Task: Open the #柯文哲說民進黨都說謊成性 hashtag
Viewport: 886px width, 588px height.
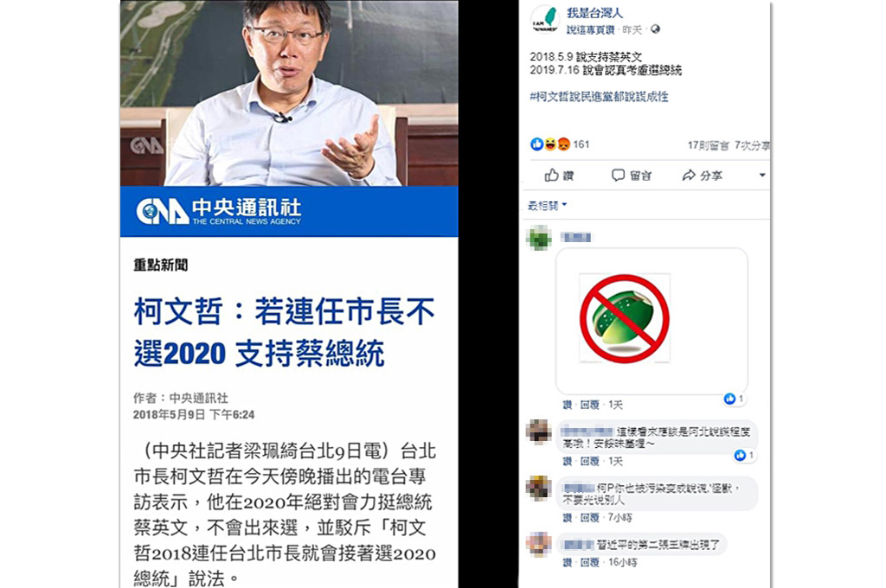Action: coord(599,97)
